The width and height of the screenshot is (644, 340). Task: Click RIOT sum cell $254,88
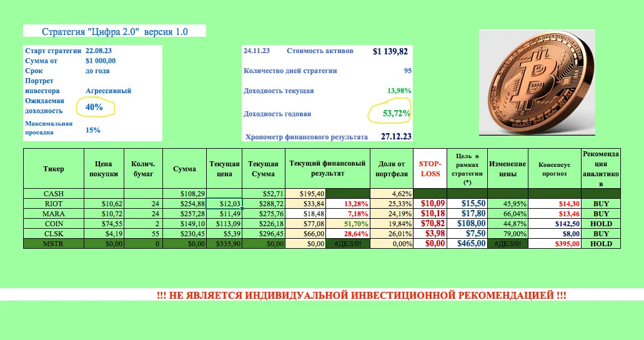point(184,204)
